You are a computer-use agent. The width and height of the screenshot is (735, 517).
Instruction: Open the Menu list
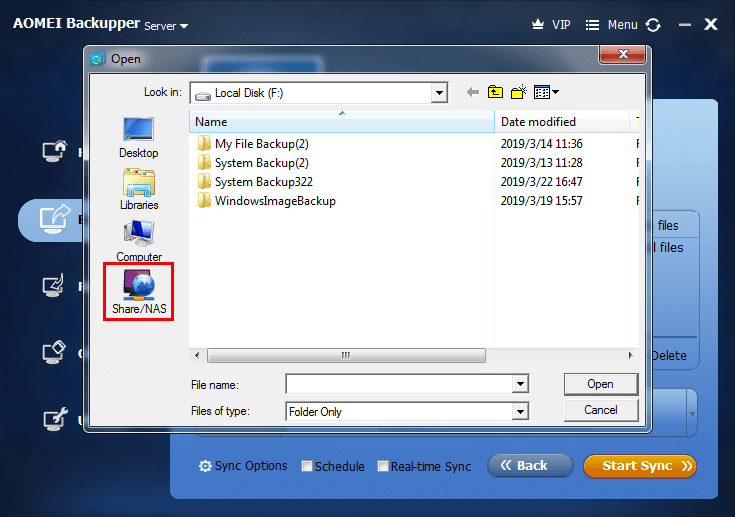(x=612, y=24)
